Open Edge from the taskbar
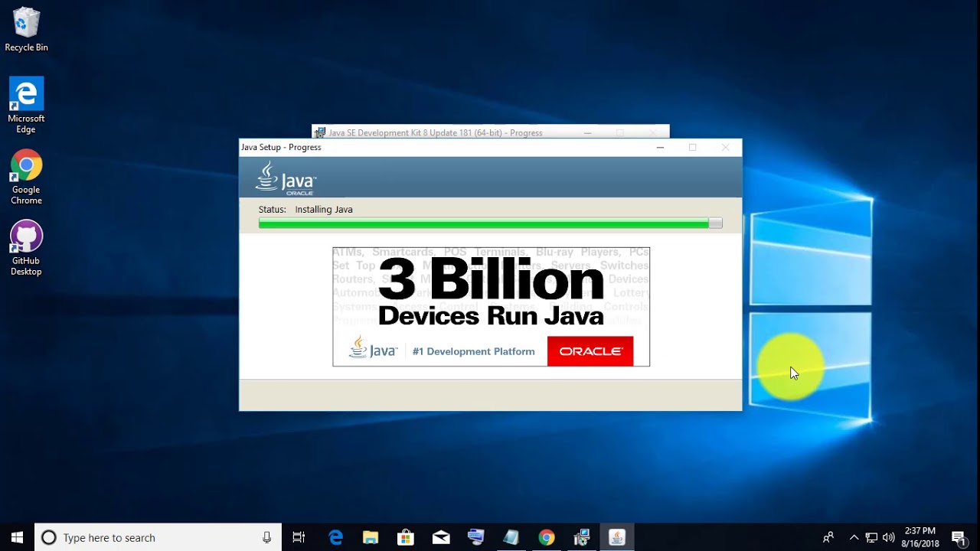This screenshot has width=980, height=551. pos(335,537)
